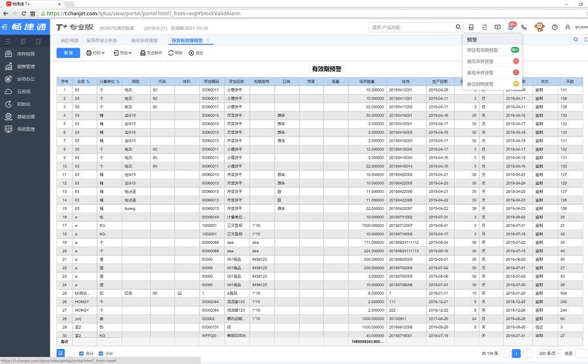This screenshot has width=588, height=364.
Task: Click the alert bell notification icon
Action: coord(510,27)
